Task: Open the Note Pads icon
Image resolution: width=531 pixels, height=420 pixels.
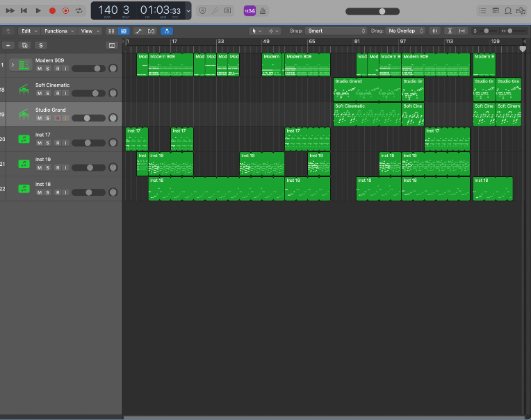Action: pos(496,11)
